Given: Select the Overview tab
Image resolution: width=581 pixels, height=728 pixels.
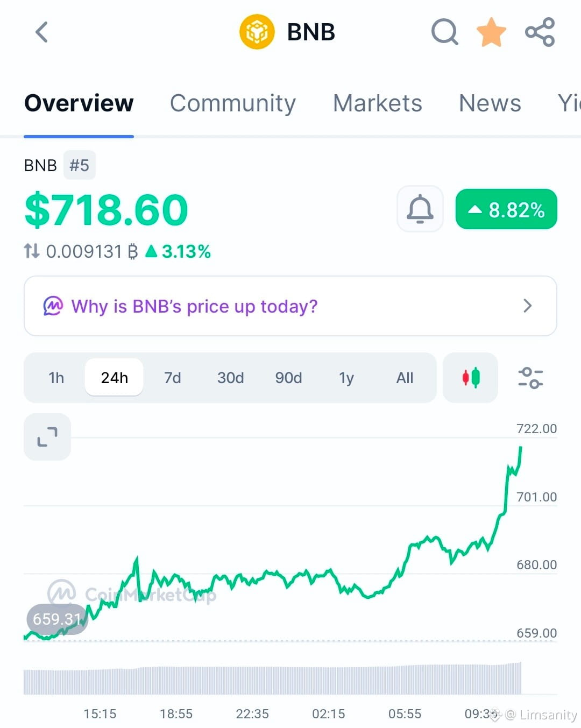Looking at the screenshot, I should [79, 103].
